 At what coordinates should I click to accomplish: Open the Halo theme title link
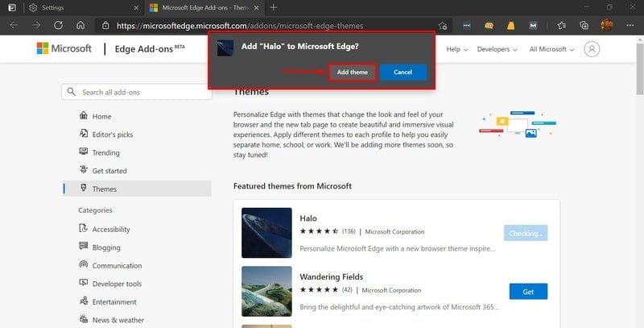pyautogui.click(x=308, y=218)
